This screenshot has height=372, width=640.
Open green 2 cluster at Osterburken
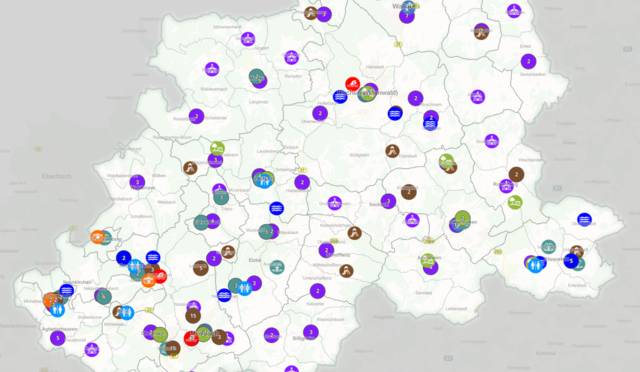click(462, 218)
